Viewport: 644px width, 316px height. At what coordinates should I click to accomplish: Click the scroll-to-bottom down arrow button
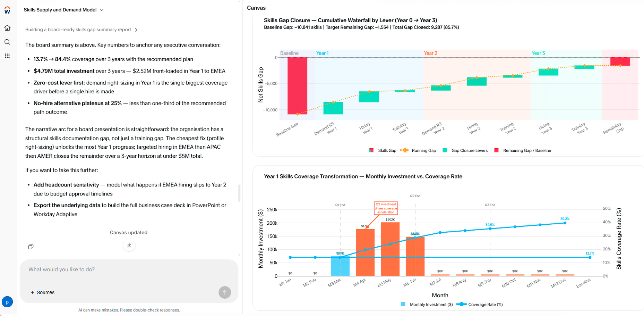[129, 245]
